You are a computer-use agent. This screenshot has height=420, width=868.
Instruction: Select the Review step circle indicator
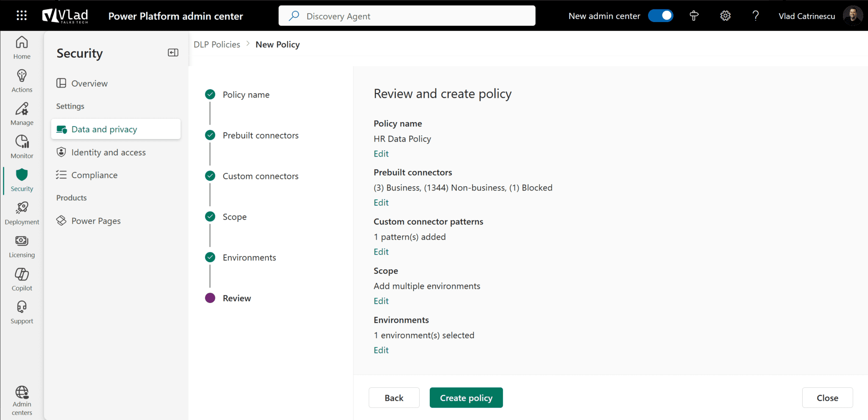point(210,298)
